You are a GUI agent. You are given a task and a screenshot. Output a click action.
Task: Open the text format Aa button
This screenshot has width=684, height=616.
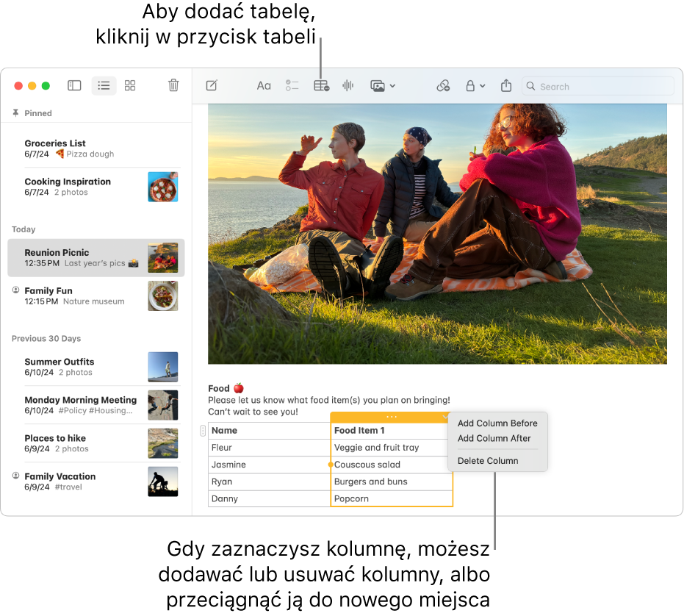coord(264,86)
